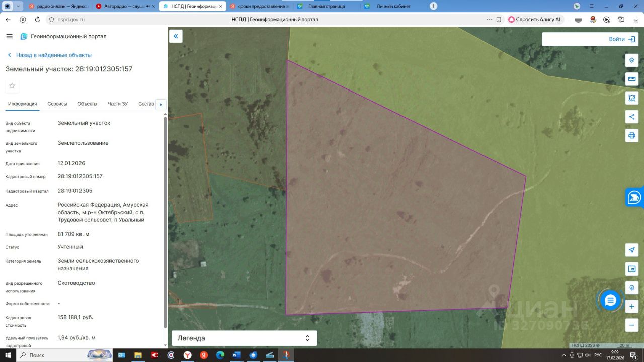644x362 pixels.
Task: Click the status value Учтенный
Action: click(x=70, y=247)
